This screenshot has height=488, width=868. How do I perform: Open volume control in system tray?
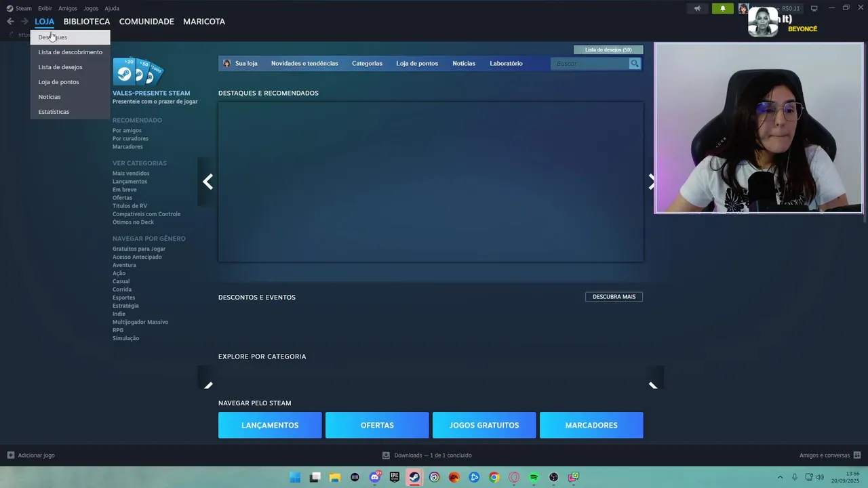pyautogui.click(x=820, y=477)
